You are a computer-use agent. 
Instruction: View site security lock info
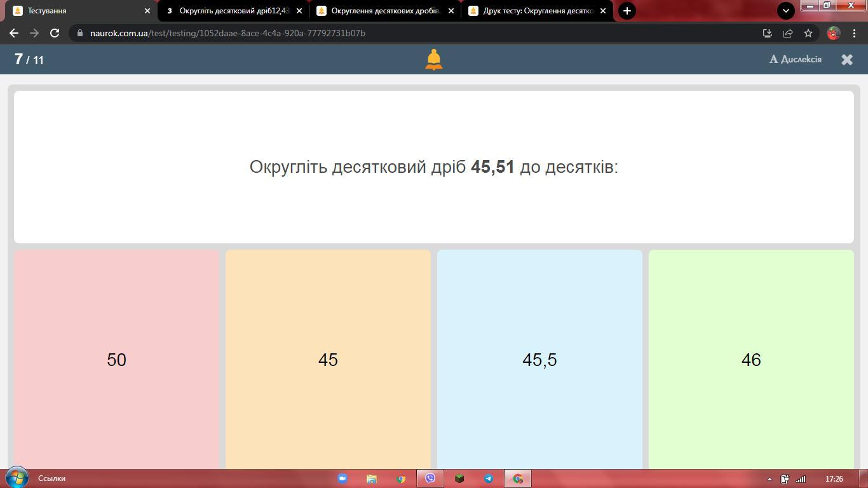[79, 33]
